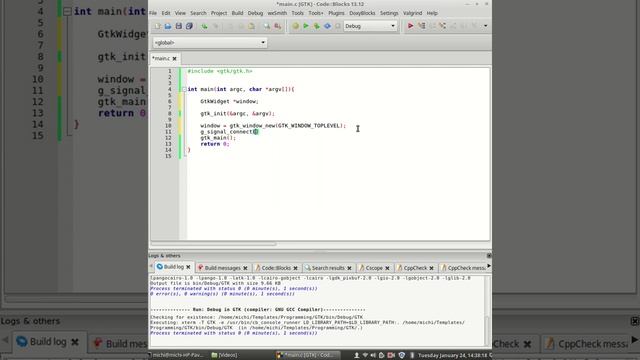
Task: Close the Logs & others panel
Action: (489, 256)
